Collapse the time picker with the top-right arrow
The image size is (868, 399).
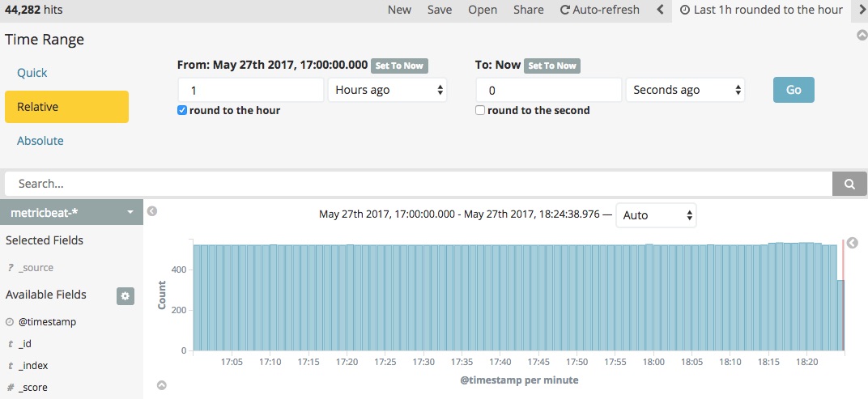point(862,35)
